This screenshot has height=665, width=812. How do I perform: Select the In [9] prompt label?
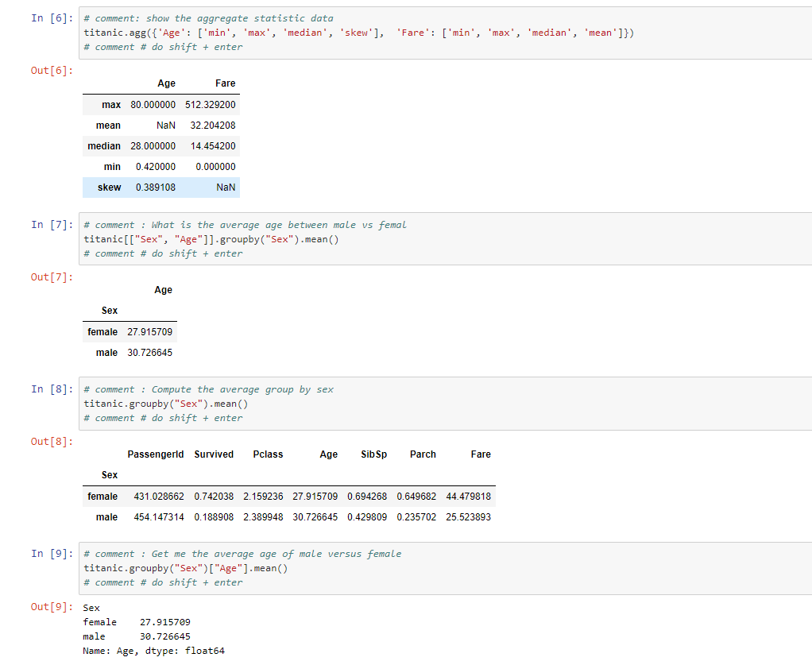(51, 554)
